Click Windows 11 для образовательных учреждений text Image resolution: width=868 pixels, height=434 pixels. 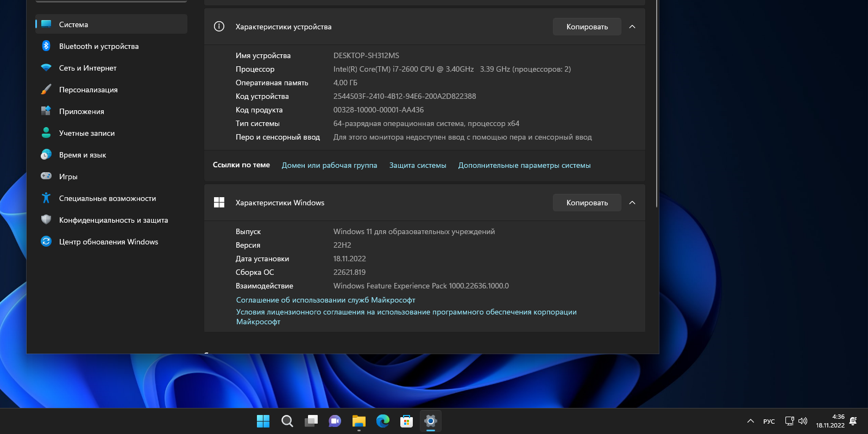click(x=414, y=231)
